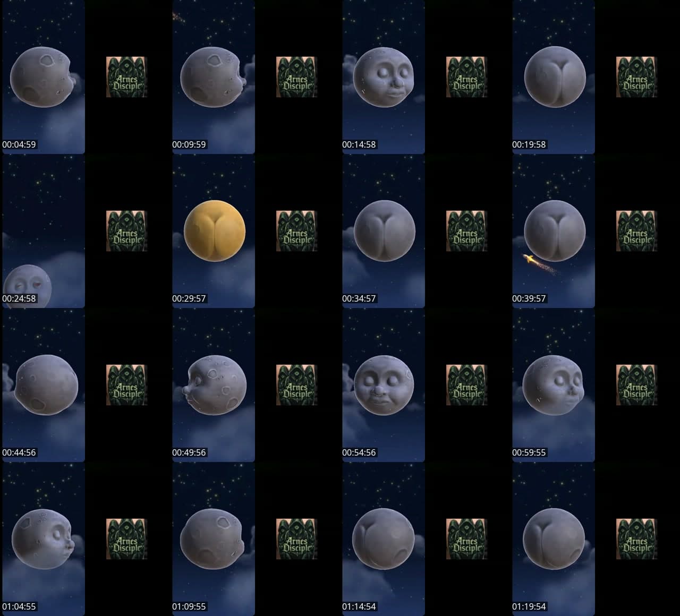The height and width of the screenshot is (616, 680).
Task: Click the Arnes Disciple logo beside the yellow moon frame
Action: (x=296, y=231)
